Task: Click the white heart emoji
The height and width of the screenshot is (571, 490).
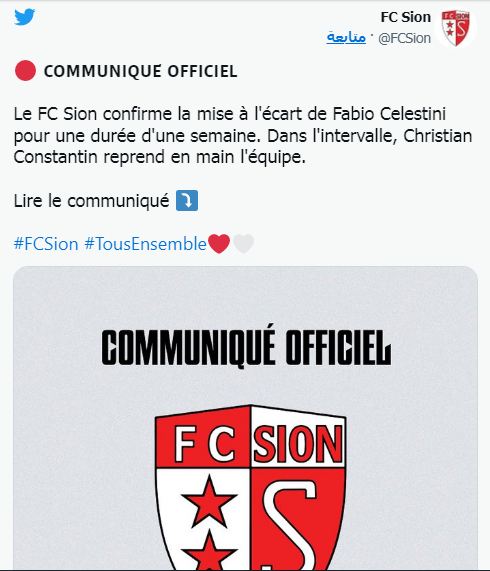Action: click(x=243, y=244)
